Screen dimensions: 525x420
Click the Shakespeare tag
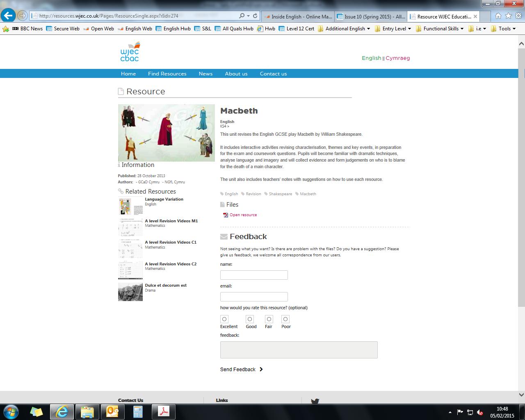click(281, 194)
